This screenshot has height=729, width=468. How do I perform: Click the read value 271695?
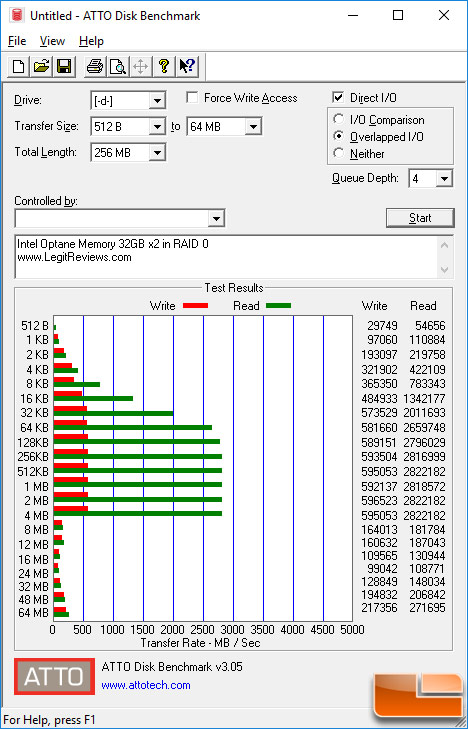(x=427, y=607)
